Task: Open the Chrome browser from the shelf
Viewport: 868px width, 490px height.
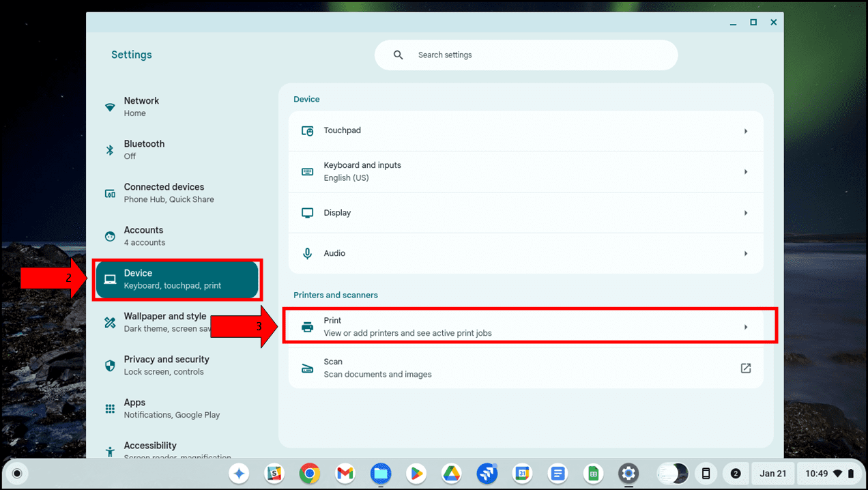Action: (x=310, y=474)
